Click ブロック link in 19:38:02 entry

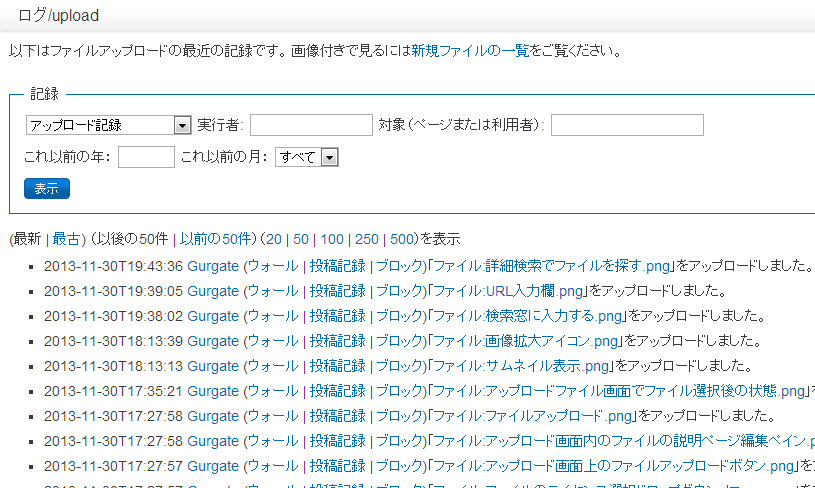tap(398, 316)
